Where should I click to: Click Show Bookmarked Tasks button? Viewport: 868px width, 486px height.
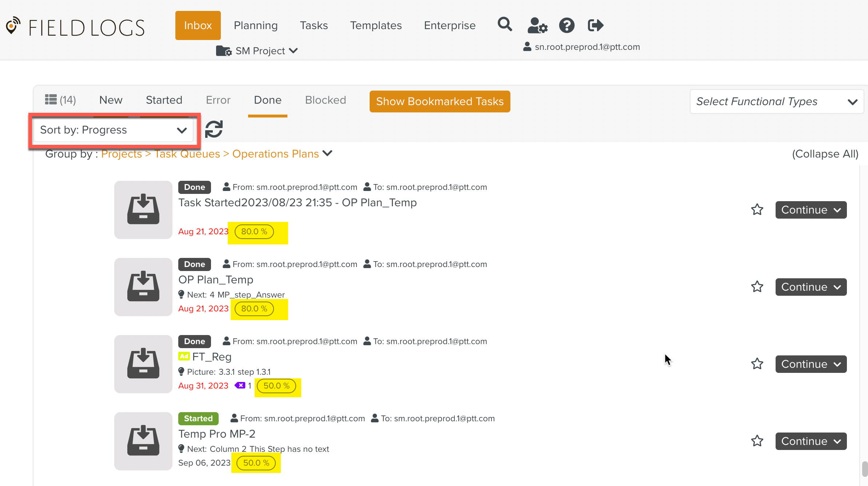tap(439, 101)
